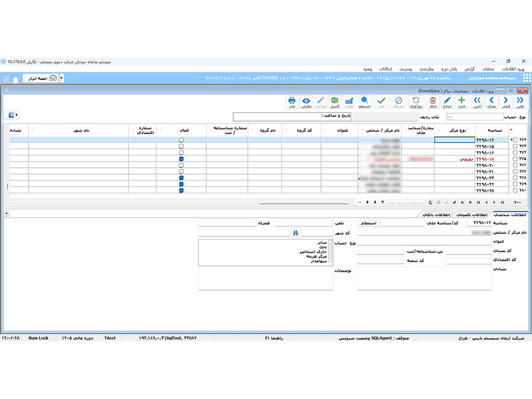Toggle the فعال checkbox in row ۲۲۹۸۰۱۲
Screen dimensions: 532x399
coord(181,140)
